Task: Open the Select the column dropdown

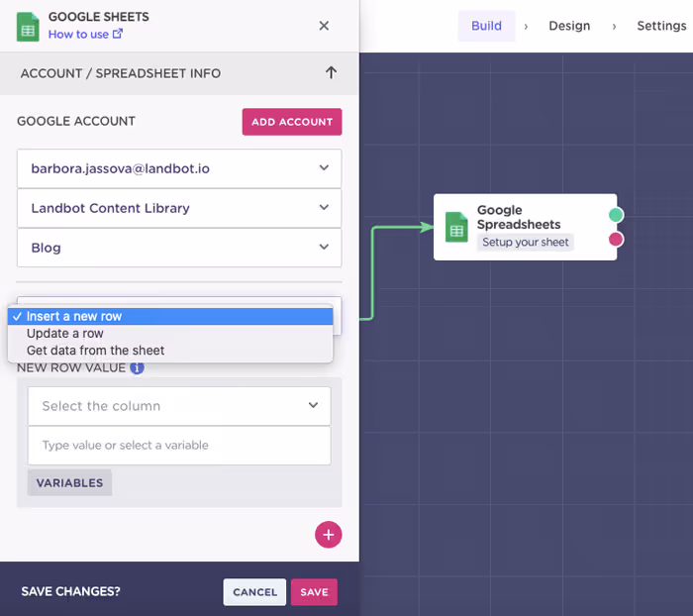Action: [179, 406]
